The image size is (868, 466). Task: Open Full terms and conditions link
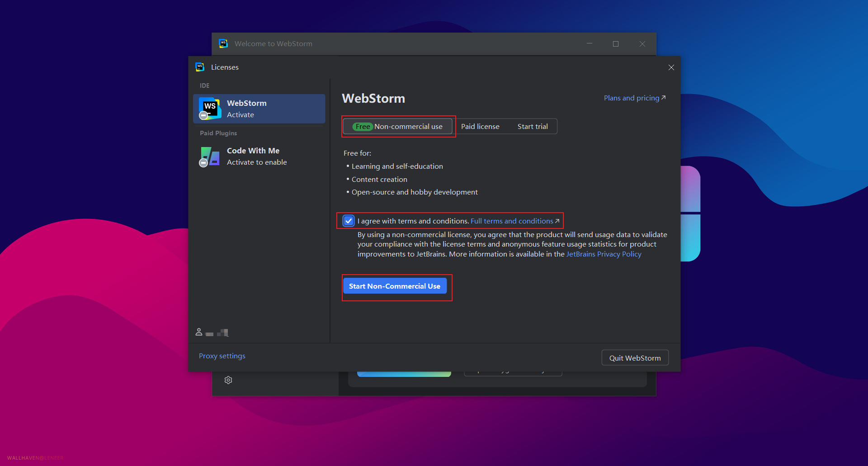point(515,221)
